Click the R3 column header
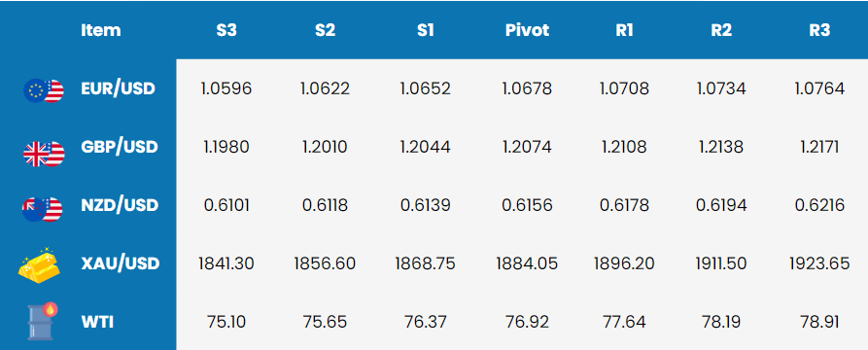Screen dimensions: 868x350 tap(819, 30)
